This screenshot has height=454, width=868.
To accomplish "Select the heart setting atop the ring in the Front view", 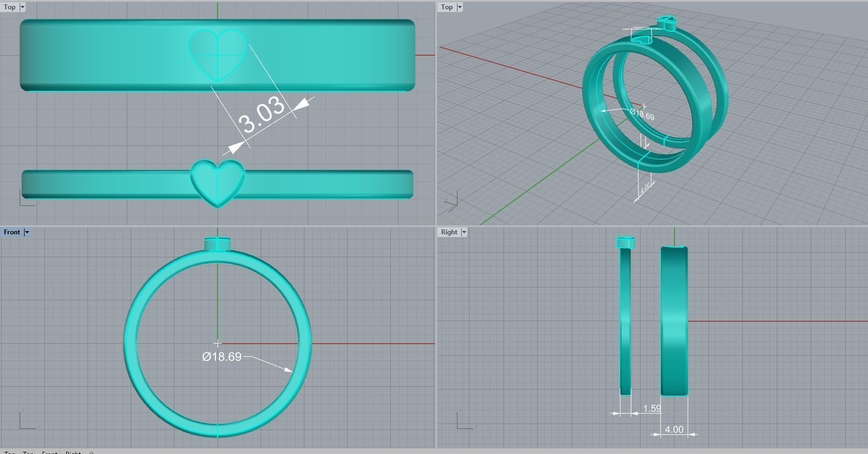I will point(218,244).
